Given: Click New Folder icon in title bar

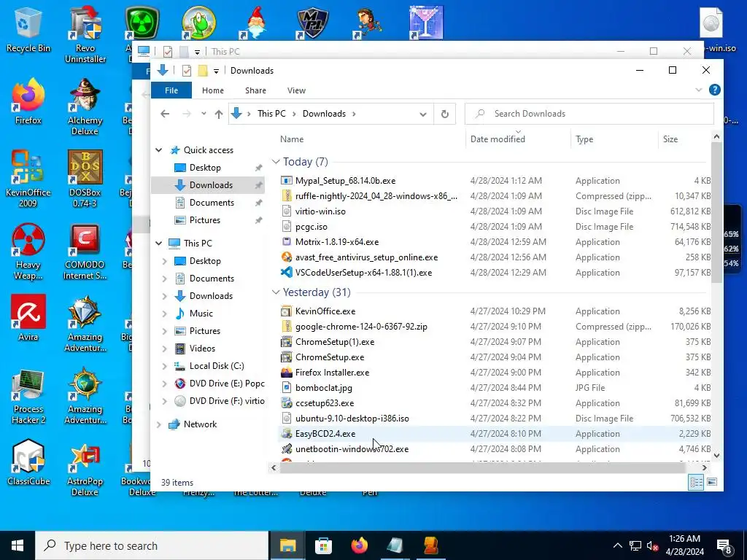Looking at the screenshot, I should 203,71.
